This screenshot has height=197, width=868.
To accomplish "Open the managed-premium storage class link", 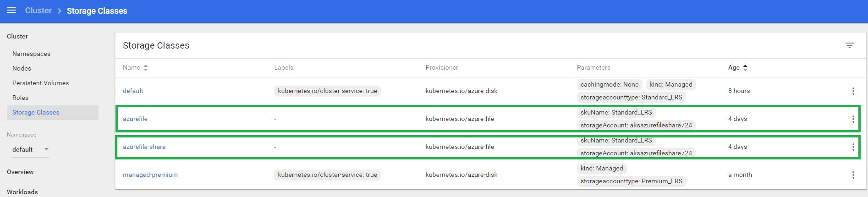I will point(150,175).
